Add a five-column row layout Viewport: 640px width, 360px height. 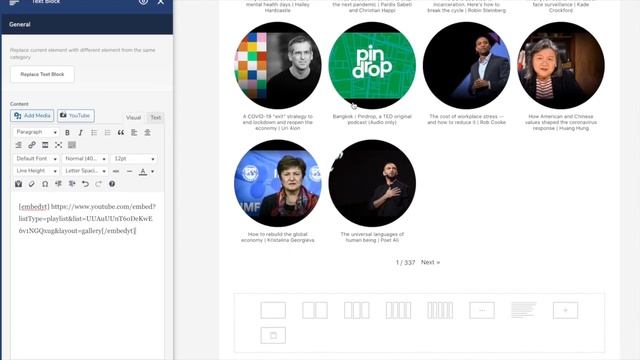point(440,311)
